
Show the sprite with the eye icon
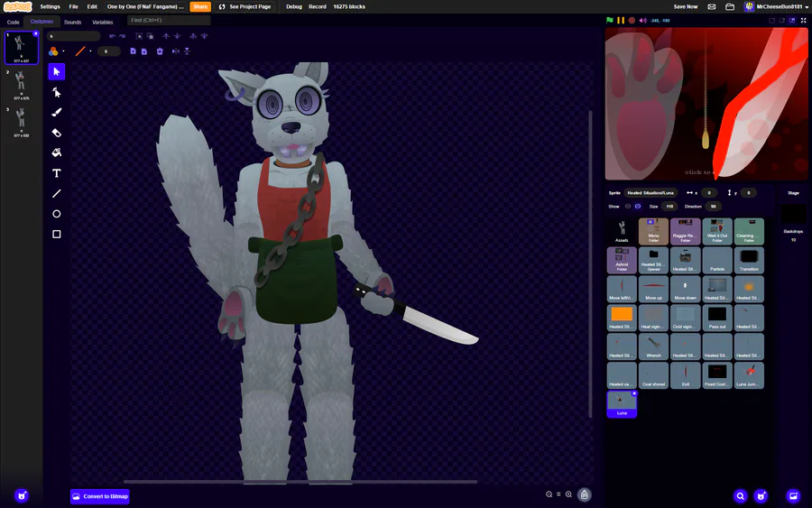[x=628, y=206]
